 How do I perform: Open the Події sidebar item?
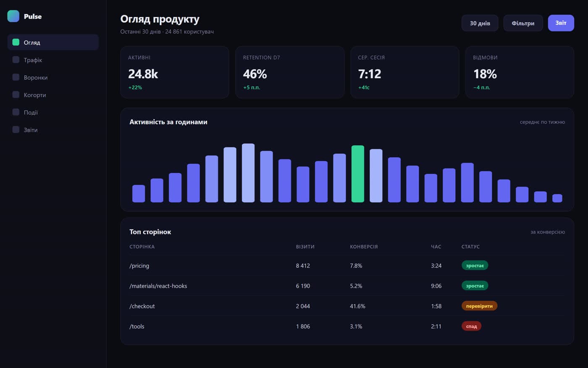tap(53, 112)
